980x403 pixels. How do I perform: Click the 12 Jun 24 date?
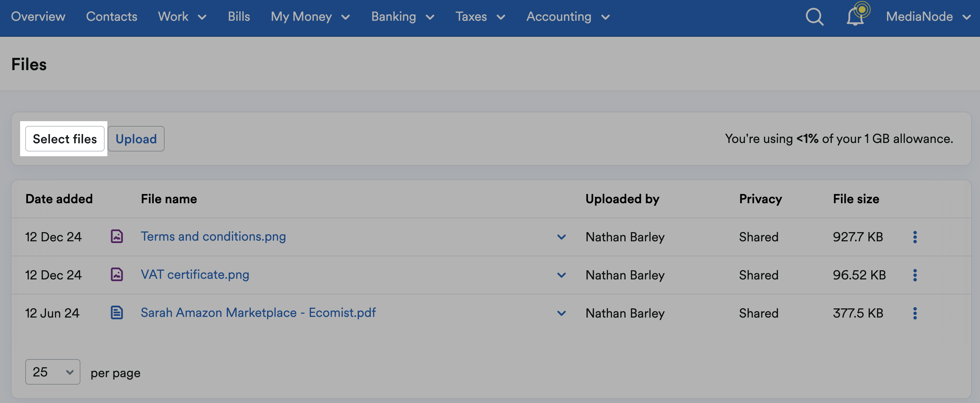(52, 313)
